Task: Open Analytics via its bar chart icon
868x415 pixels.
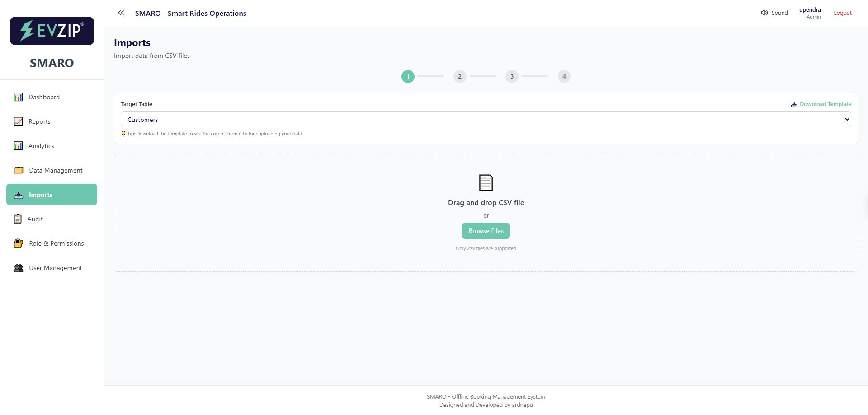Action: tap(18, 145)
